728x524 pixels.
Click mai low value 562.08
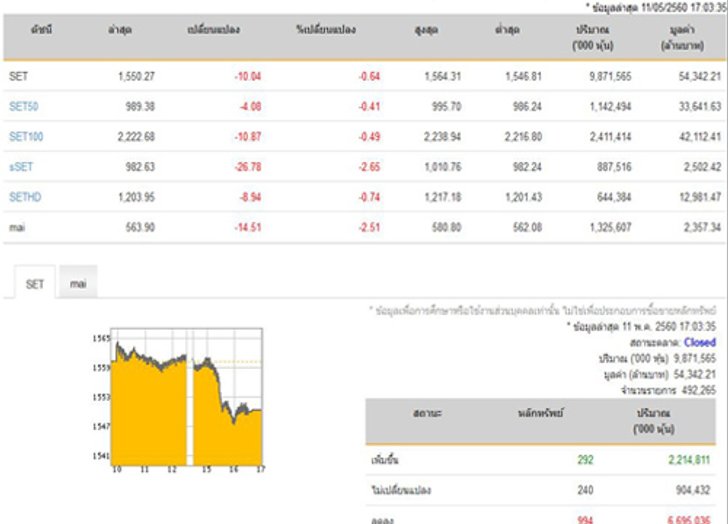coord(527,227)
